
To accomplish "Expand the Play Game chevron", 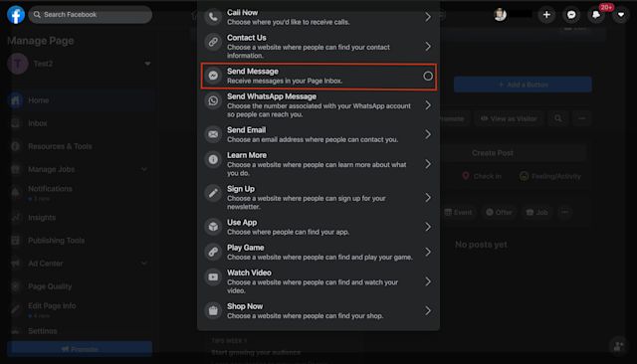I will [x=428, y=252].
